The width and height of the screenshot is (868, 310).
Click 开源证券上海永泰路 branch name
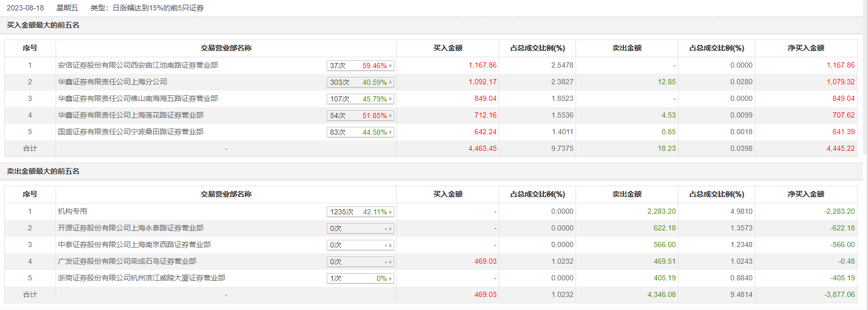130,228
